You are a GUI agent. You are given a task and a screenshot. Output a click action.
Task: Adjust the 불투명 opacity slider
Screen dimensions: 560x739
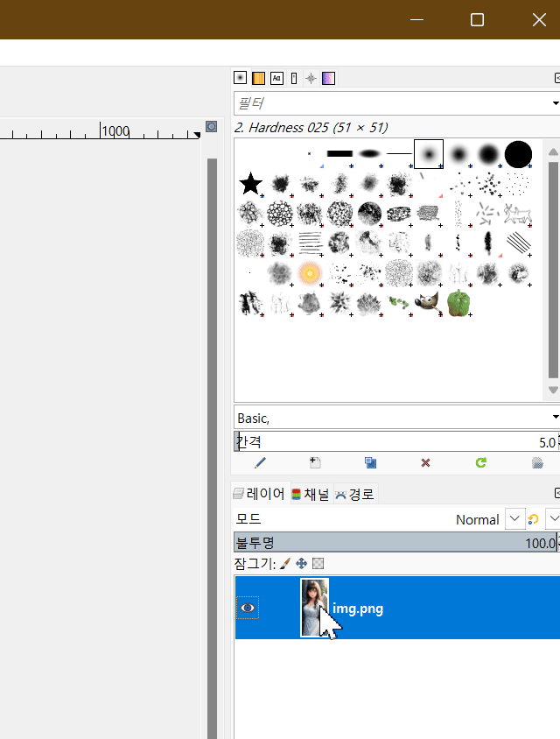[x=396, y=543]
